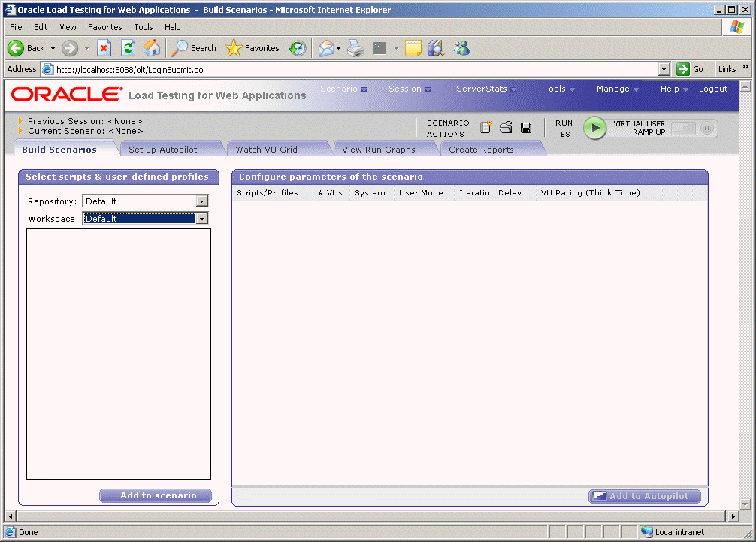The height and width of the screenshot is (542, 756).
Task: Expand the Address bar history dropdown
Action: [x=664, y=68]
